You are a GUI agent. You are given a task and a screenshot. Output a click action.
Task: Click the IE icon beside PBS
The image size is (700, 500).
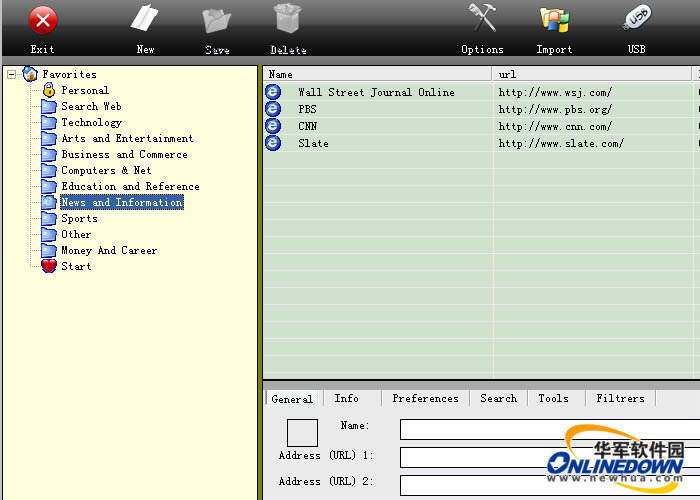click(x=273, y=108)
